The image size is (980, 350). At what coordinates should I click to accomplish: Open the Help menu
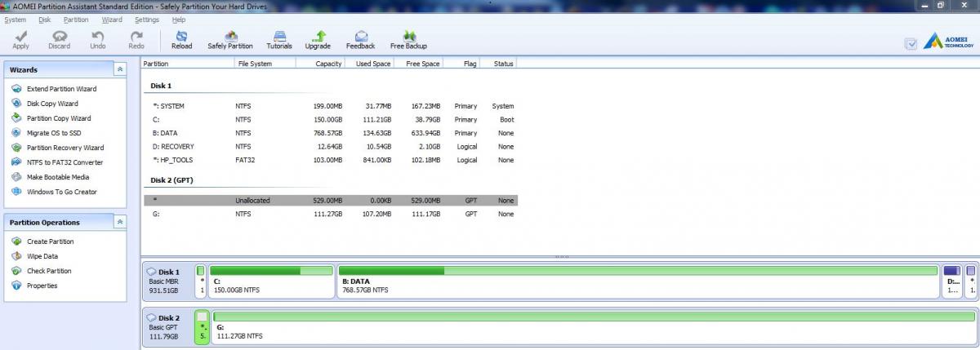point(179,19)
